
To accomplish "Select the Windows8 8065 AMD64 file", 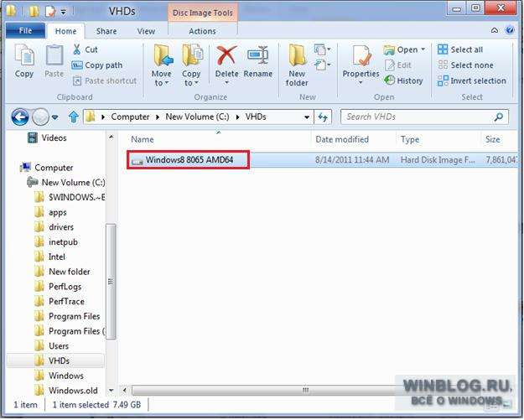I will [x=188, y=160].
